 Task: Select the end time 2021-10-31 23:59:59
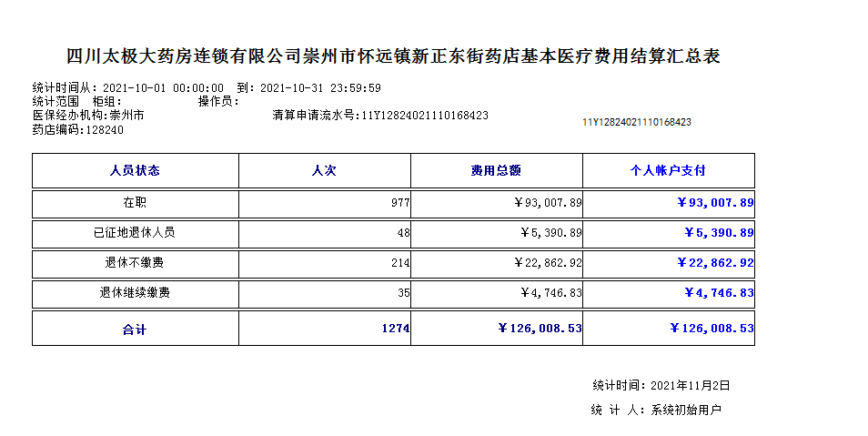pos(320,88)
